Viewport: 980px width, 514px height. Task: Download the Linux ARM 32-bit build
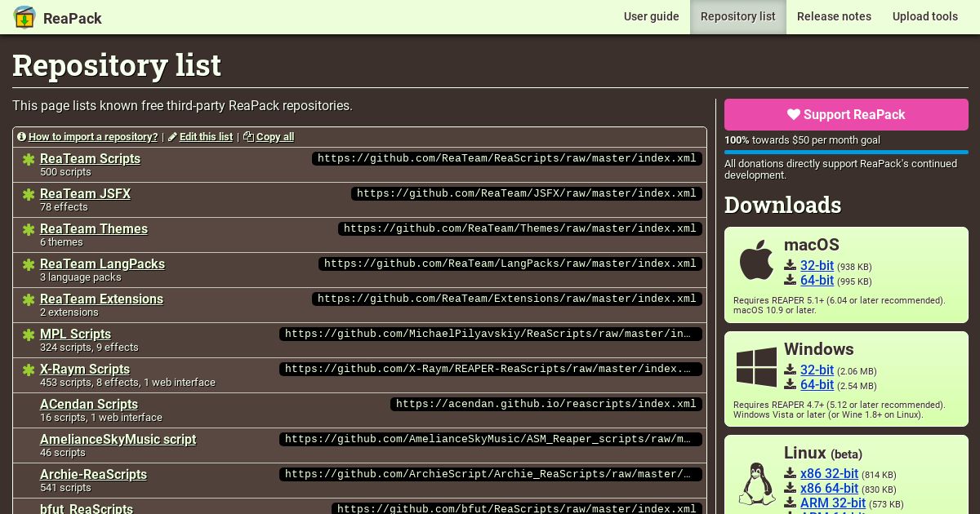point(833,503)
